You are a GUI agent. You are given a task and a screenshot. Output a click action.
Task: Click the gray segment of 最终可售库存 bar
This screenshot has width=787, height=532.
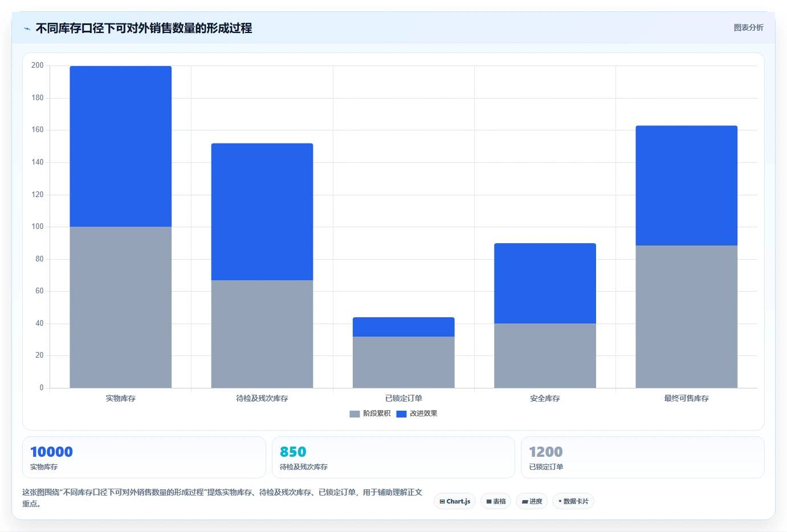point(687,317)
